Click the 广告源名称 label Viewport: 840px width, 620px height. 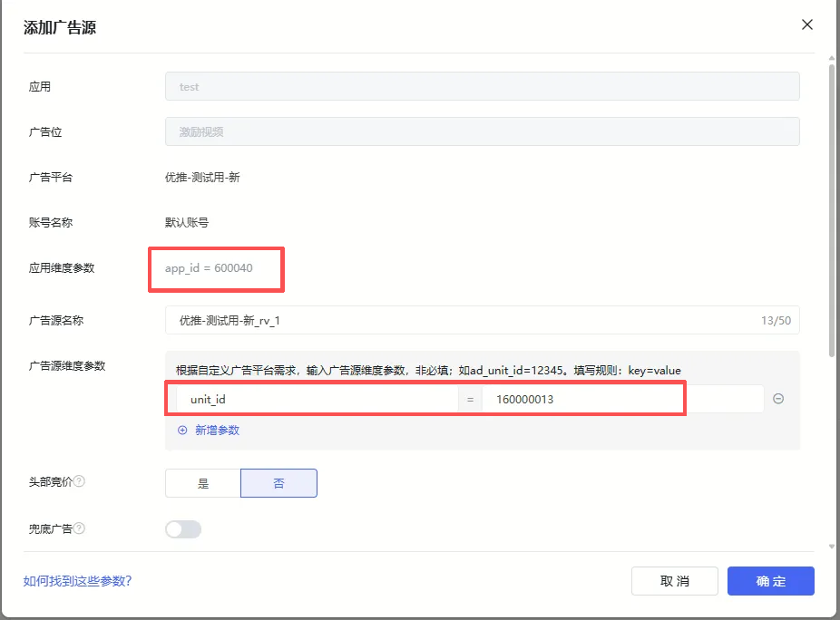(x=56, y=320)
